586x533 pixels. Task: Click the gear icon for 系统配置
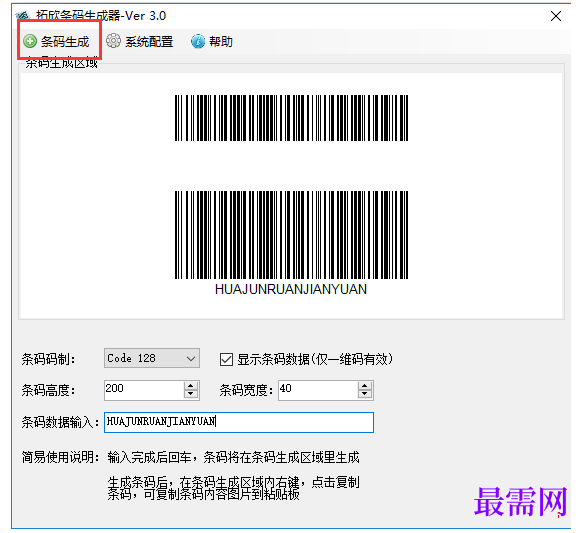click(113, 41)
